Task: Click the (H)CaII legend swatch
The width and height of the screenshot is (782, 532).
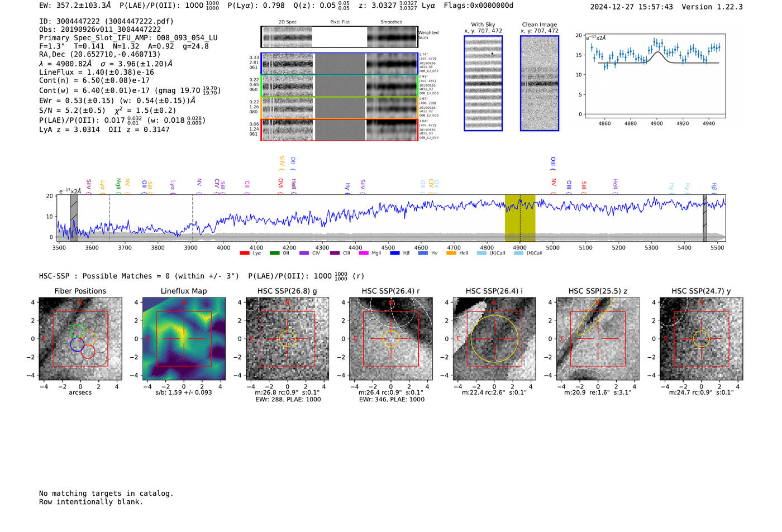Action: pos(519,253)
